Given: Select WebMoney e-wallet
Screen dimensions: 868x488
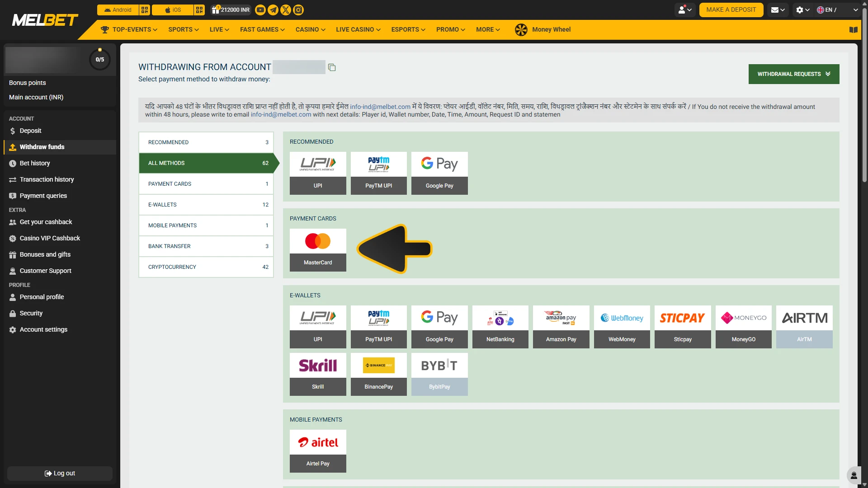Looking at the screenshot, I should 622,327.
